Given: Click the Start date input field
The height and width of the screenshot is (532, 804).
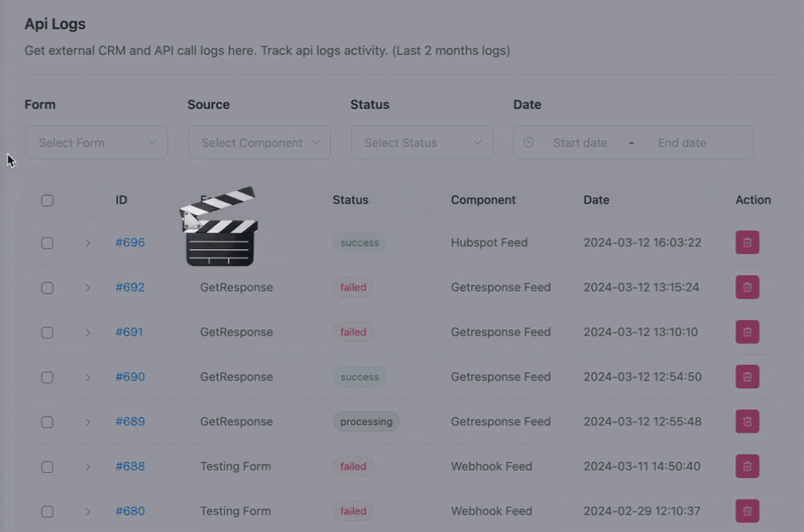Looking at the screenshot, I should point(580,143).
